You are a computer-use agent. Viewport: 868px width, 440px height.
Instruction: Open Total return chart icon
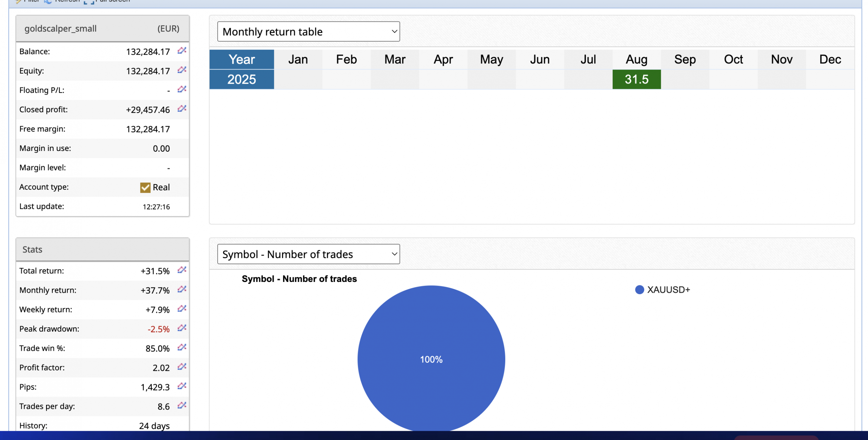182,270
